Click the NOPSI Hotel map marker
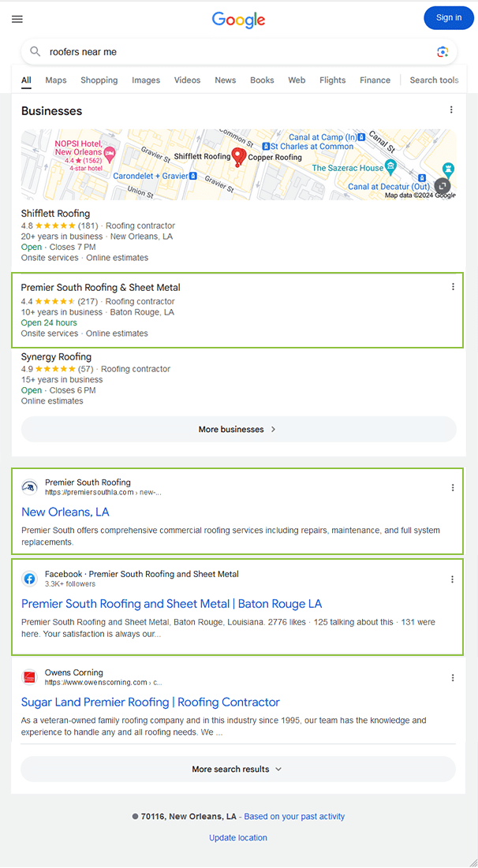The image size is (478, 868). tap(110, 152)
